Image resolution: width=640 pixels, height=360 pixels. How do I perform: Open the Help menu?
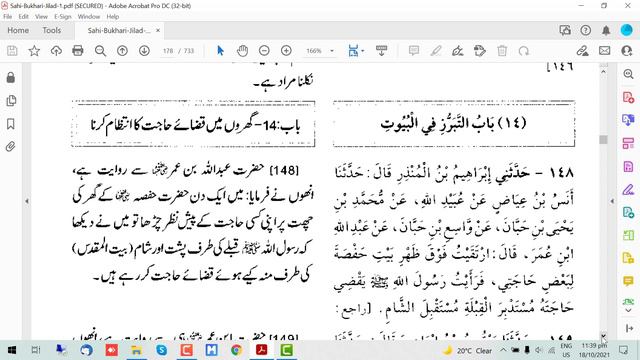113,17
